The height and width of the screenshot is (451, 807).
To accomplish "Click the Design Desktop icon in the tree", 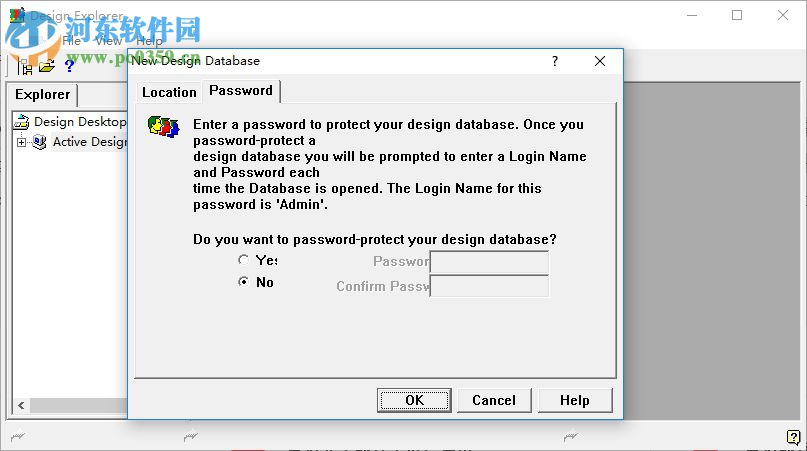I will (22, 122).
